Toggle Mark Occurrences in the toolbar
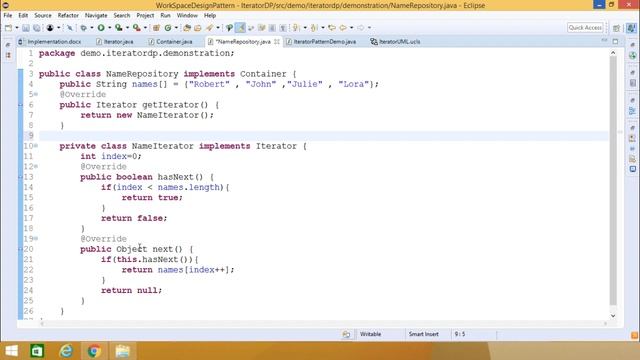Image resolution: width=640 pixels, height=360 pixels. click(x=240, y=28)
